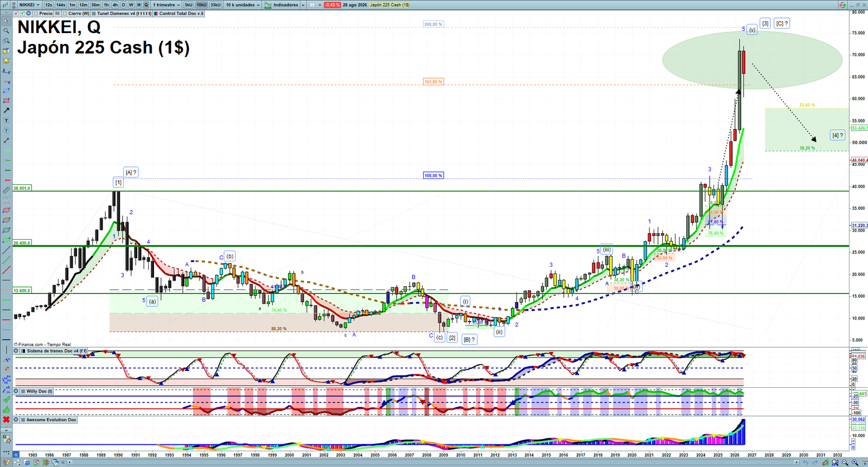The width and height of the screenshot is (868, 467).
Task: Close the Awesome Evolution Doc panel with X
Action: [x=16, y=420]
